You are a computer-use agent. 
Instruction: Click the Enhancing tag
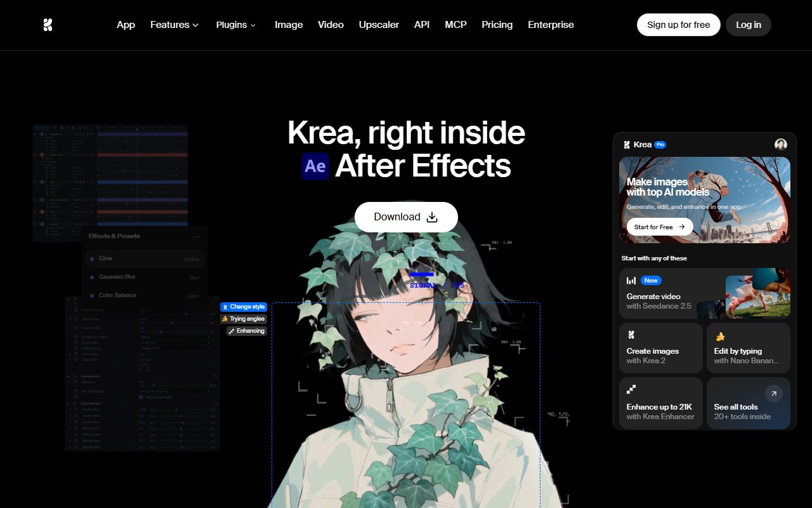pos(247,331)
